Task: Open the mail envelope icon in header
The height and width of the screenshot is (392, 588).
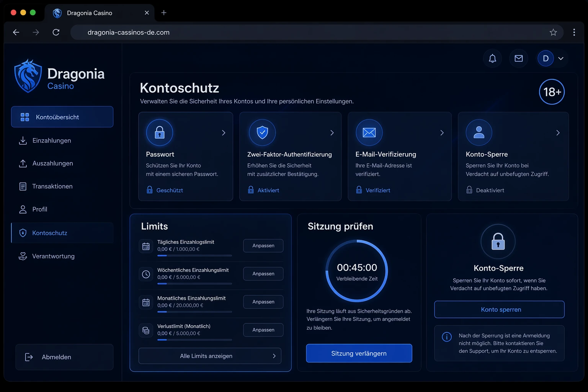Action: [519, 59]
